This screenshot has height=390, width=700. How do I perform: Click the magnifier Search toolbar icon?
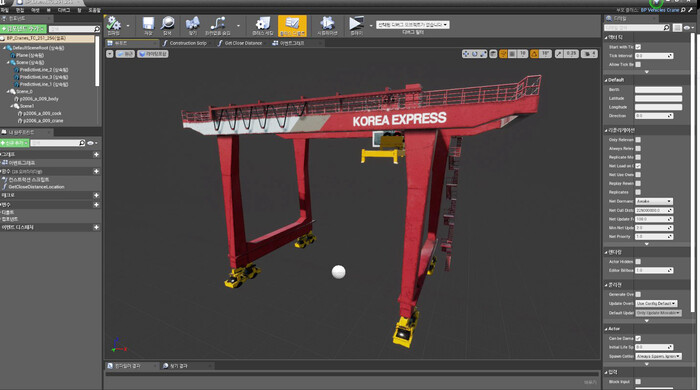coord(167,24)
